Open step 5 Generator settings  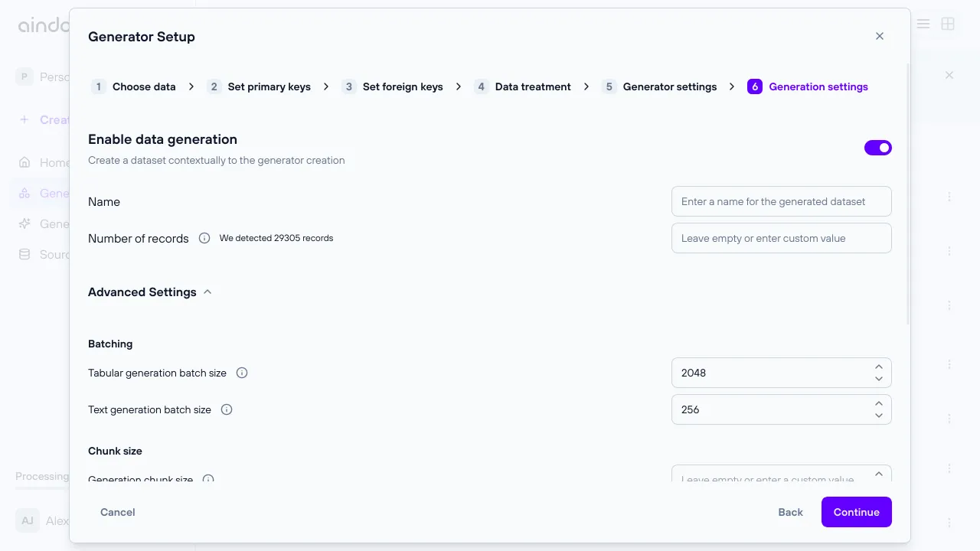coord(659,86)
